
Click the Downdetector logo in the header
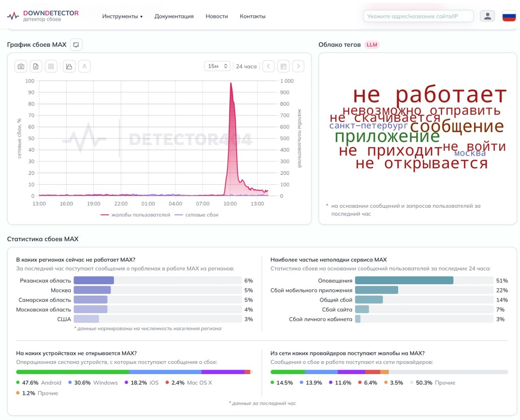pos(42,16)
